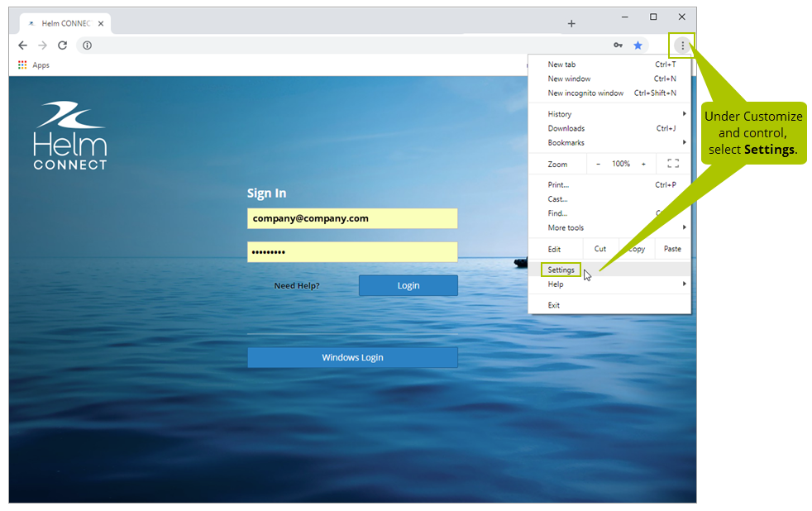Open the page info icon in address bar
Image resolution: width=812 pixels, height=511 pixels.
(x=87, y=45)
